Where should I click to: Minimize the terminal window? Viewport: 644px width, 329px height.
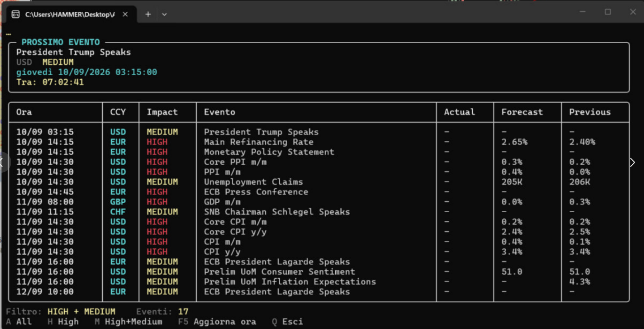coord(583,12)
